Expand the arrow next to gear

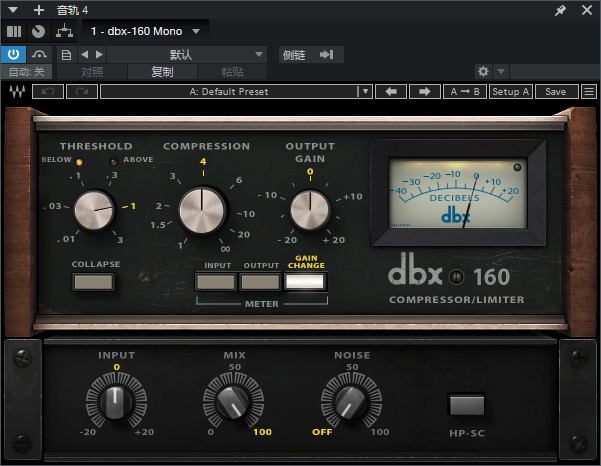pos(501,71)
